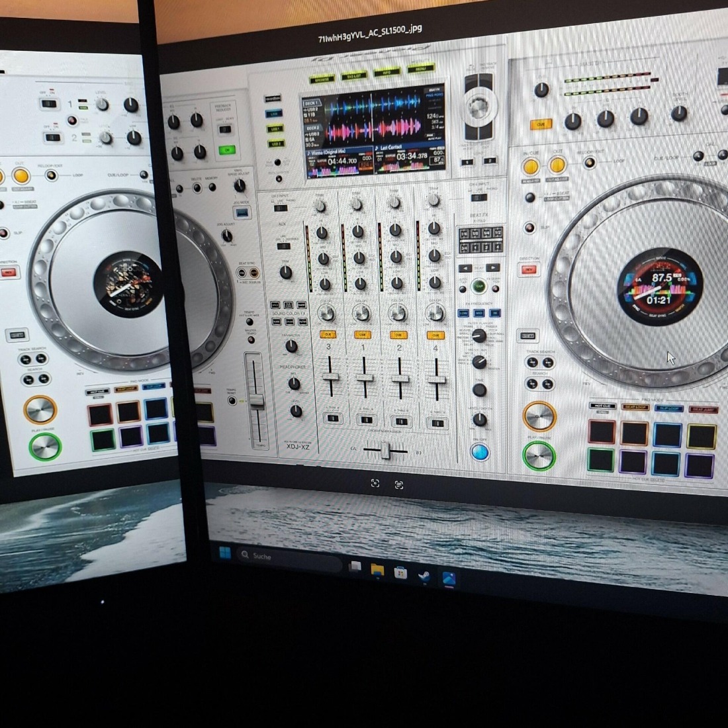
Task: Click the scan text icon below the image
Action: coord(399,484)
